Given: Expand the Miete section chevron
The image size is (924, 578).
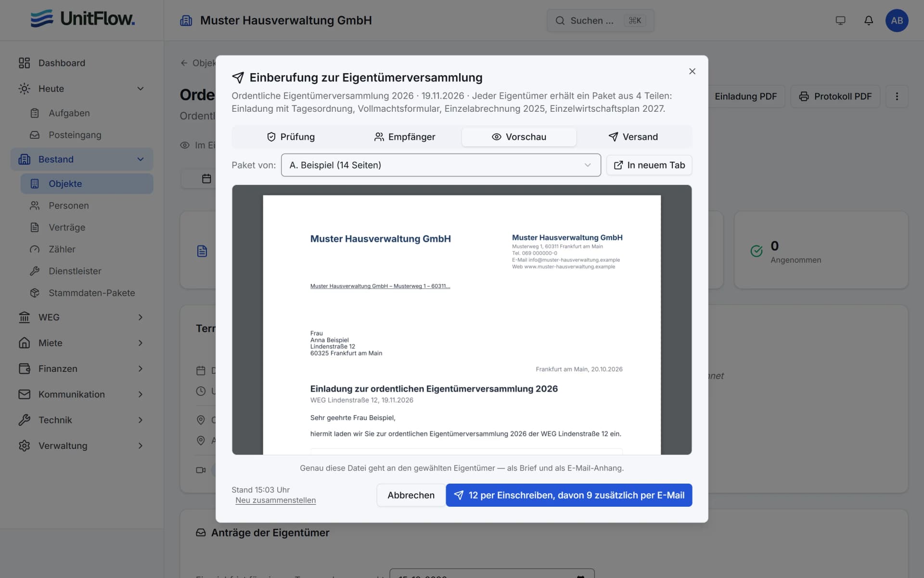Looking at the screenshot, I should pyautogui.click(x=141, y=343).
